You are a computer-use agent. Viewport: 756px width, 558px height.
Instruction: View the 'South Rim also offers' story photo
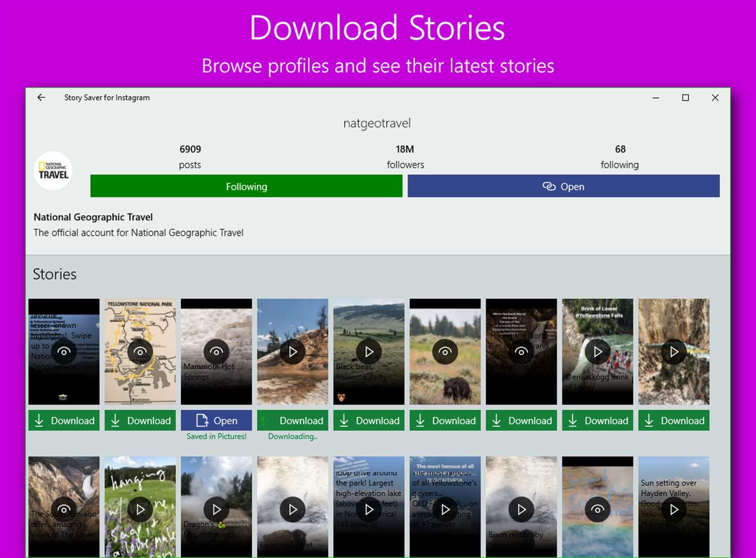pos(64,508)
